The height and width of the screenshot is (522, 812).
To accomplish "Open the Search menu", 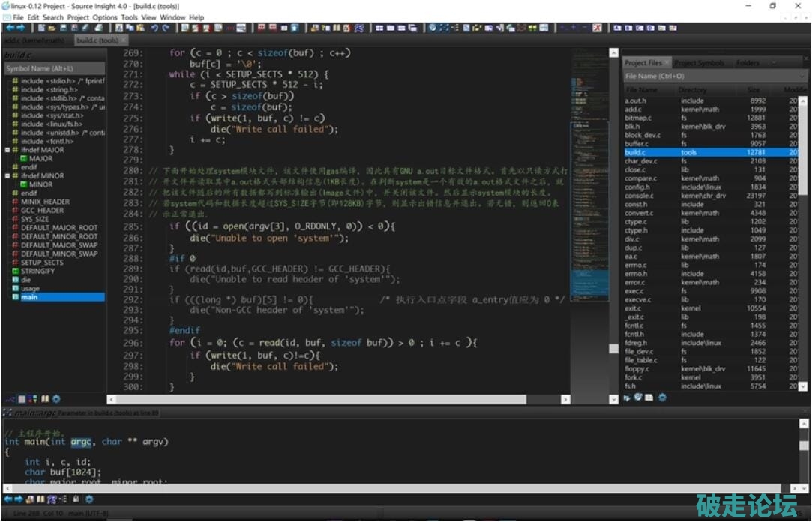I will click(53, 16).
